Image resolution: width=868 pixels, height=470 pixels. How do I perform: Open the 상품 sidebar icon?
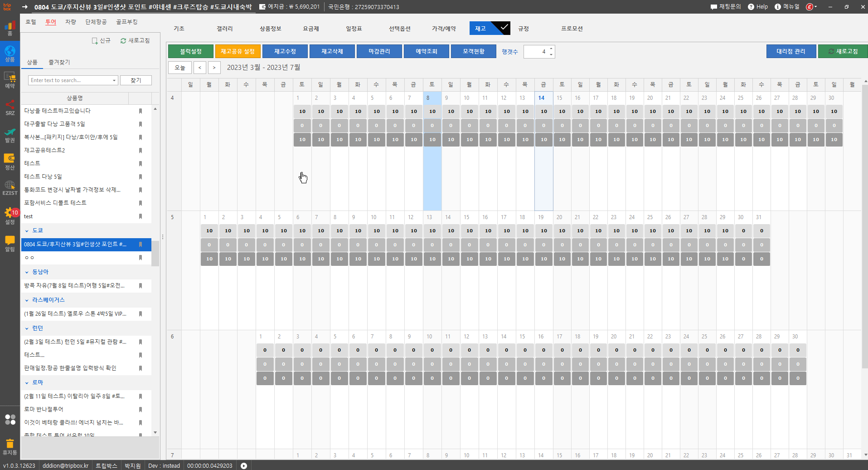pos(10,54)
